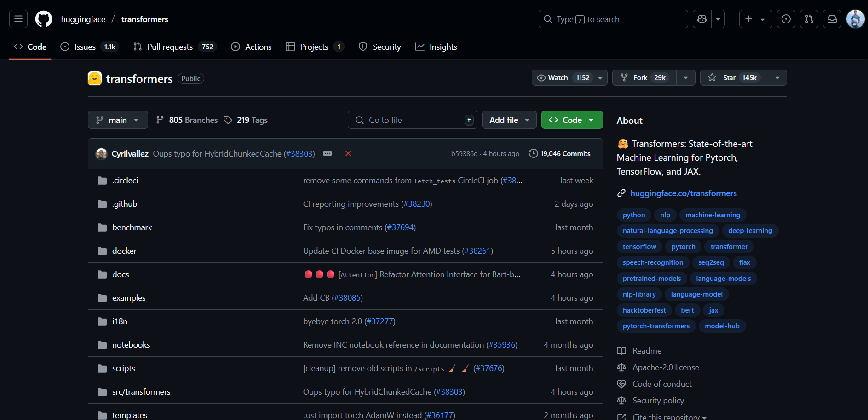Expand the star lists dropdown arrow

777,78
